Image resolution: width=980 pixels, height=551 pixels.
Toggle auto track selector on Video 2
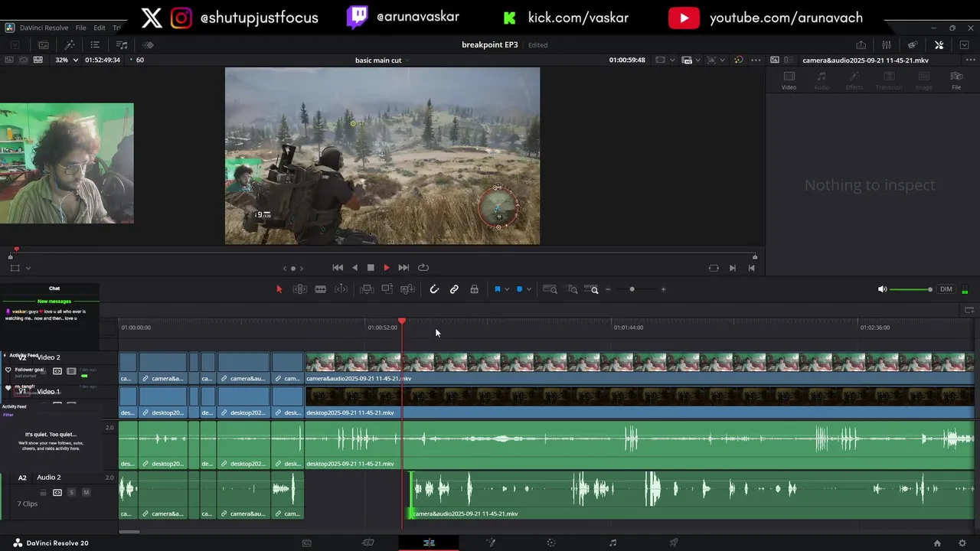[x=57, y=371]
